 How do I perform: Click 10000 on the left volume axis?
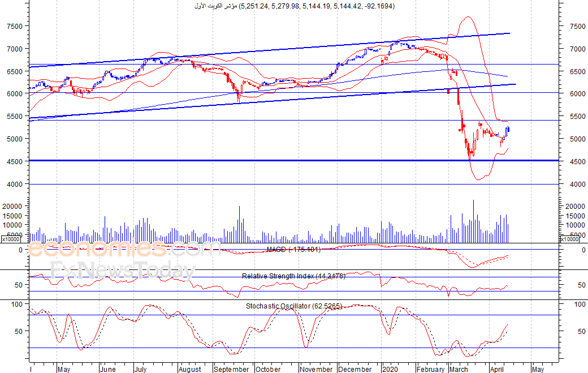point(12,225)
